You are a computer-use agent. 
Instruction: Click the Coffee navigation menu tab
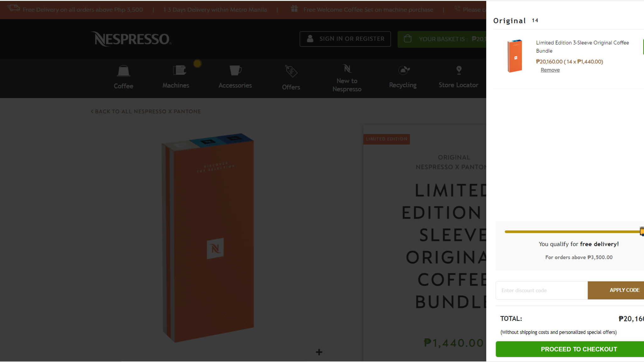[124, 77]
